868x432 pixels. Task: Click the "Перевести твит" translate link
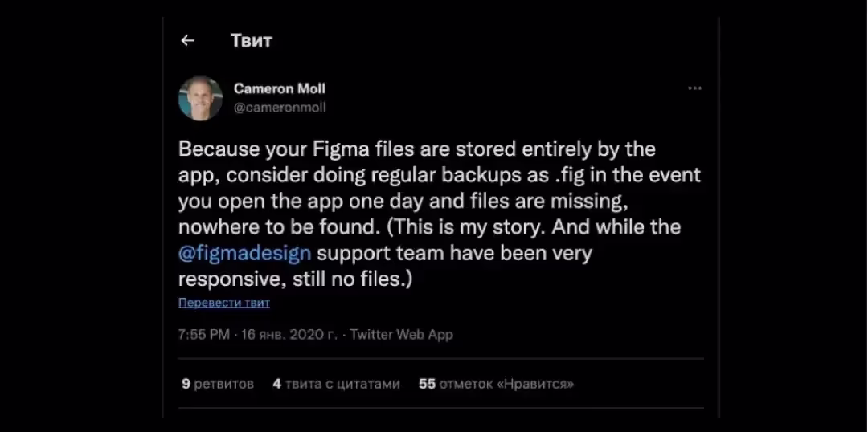[x=224, y=303]
